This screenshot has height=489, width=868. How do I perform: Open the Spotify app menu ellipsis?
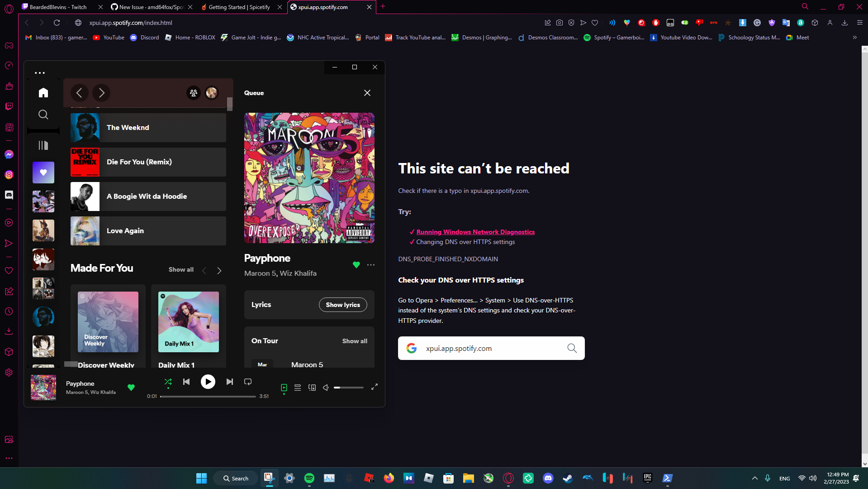[x=40, y=72]
